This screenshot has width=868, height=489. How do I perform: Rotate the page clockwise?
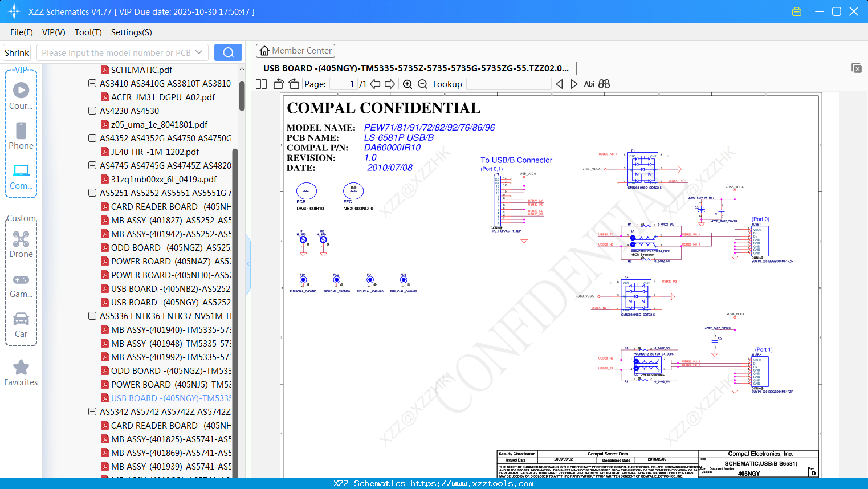pos(294,84)
